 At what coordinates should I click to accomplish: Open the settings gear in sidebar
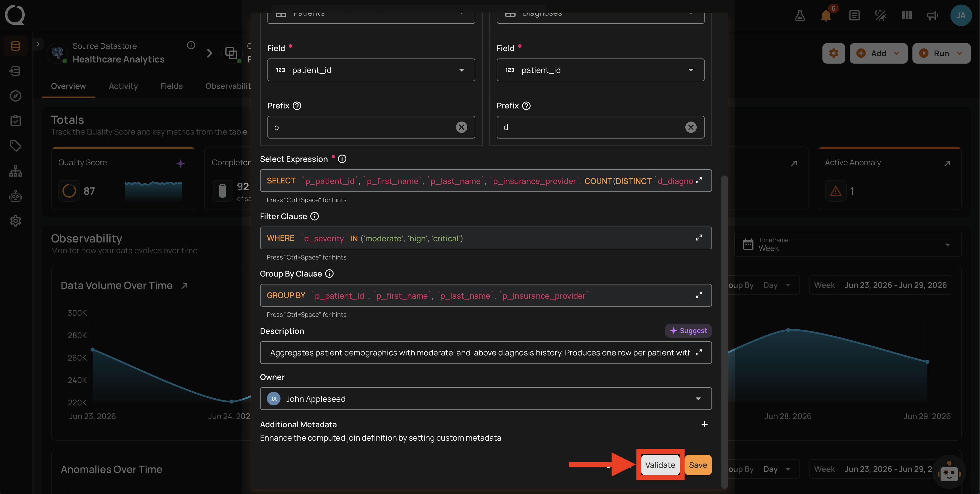coord(15,221)
